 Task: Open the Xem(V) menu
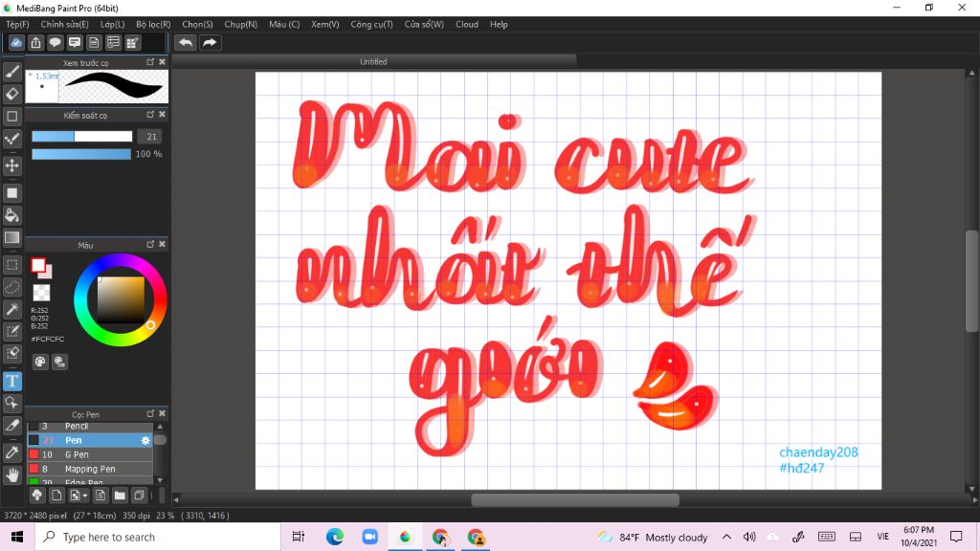pos(325,24)
